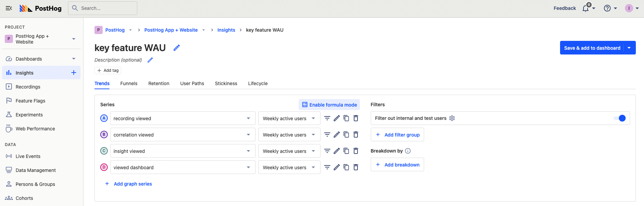Open Weekly active users dropdown for series B
Viewport: 644px width, 206px height.
point(289,134)
